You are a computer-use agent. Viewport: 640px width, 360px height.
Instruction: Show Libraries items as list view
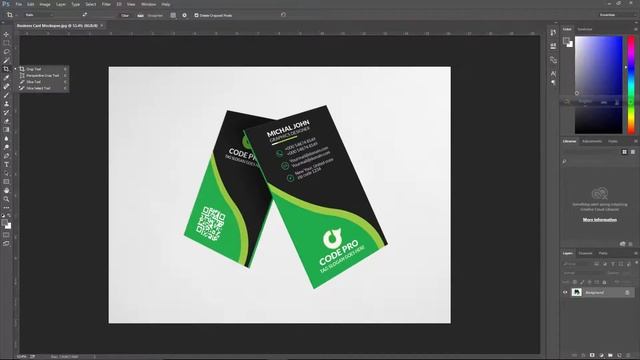click(x=633, y=152)
